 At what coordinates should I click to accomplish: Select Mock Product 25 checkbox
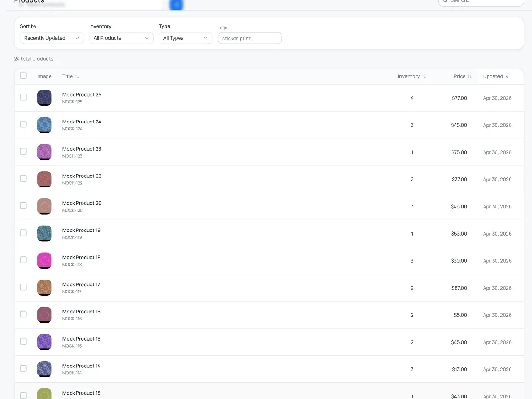[24, 97]
